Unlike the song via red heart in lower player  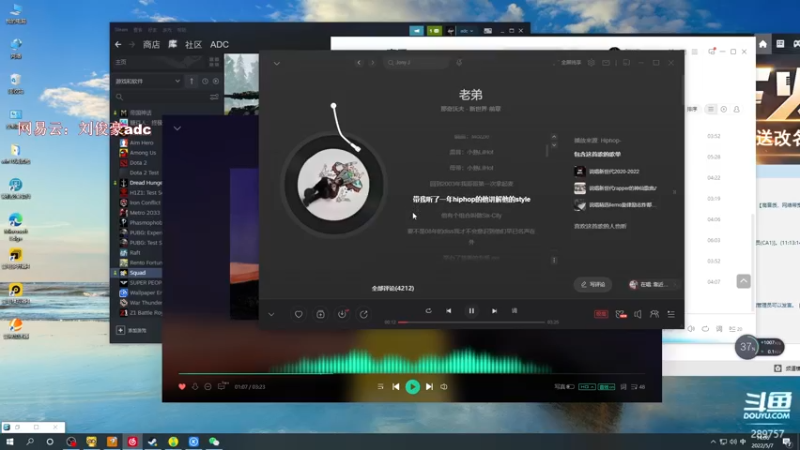[x=182, y=387]
